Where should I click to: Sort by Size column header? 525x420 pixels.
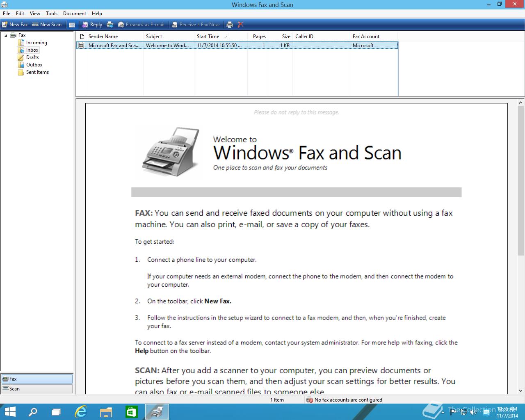tap(281, 37)
